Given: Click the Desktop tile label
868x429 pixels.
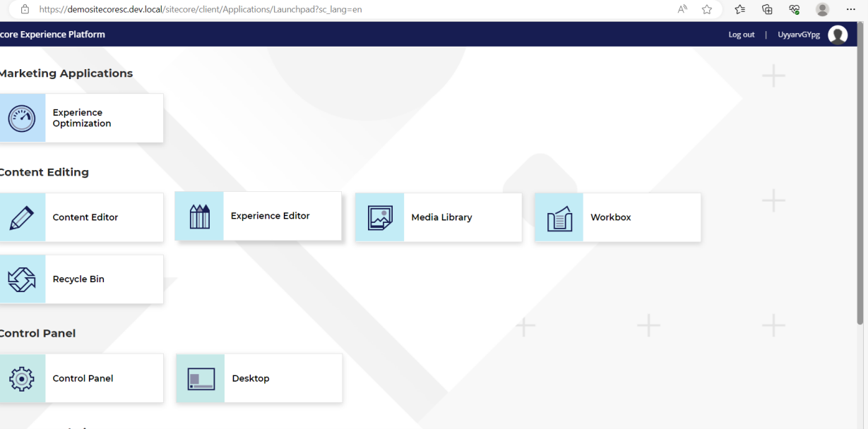Looking at the screenshot, I should click(x=251, y=378).
